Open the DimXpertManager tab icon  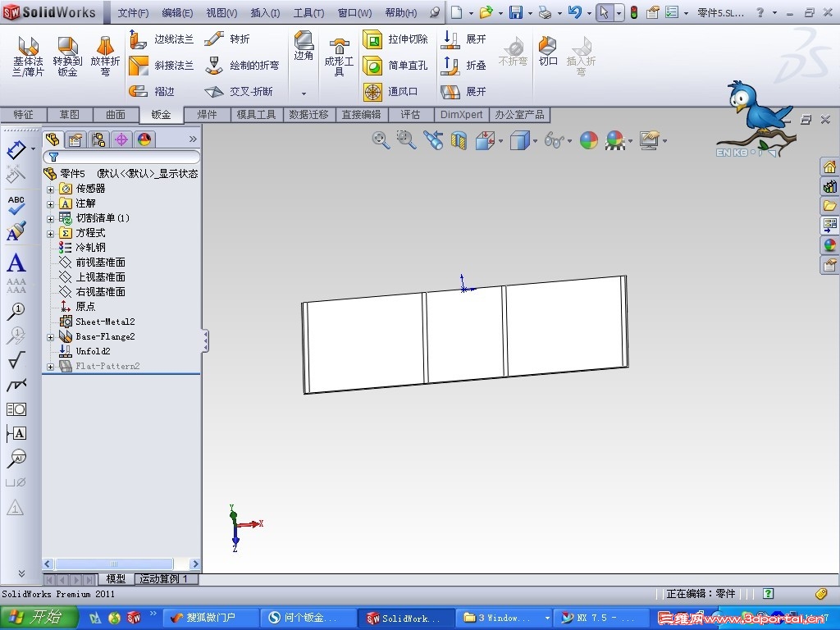(x=121, y=139)
